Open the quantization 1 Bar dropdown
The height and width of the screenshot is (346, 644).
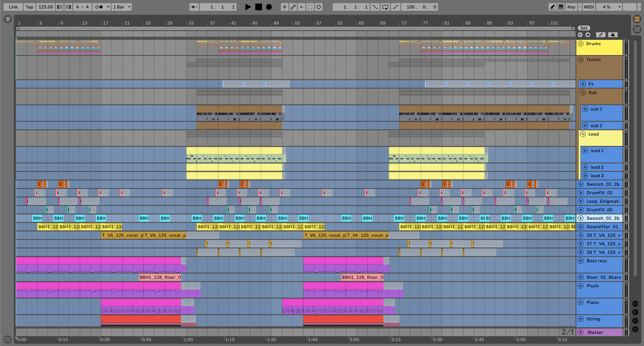point(122,7)
